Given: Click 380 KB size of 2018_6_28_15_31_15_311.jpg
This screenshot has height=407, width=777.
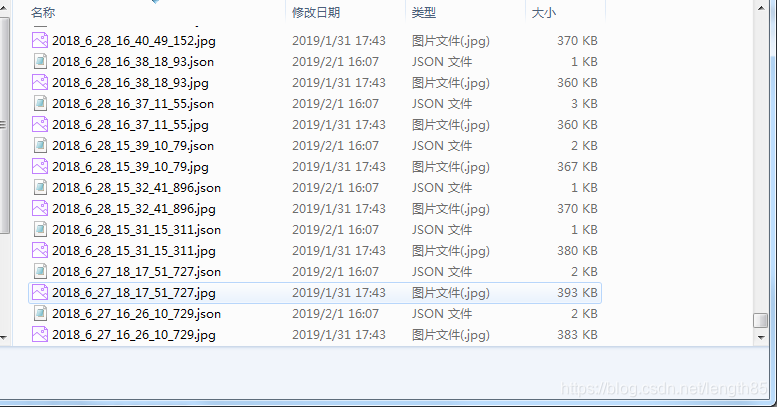Looking at the screenshot, I should [x=577, y=250].
